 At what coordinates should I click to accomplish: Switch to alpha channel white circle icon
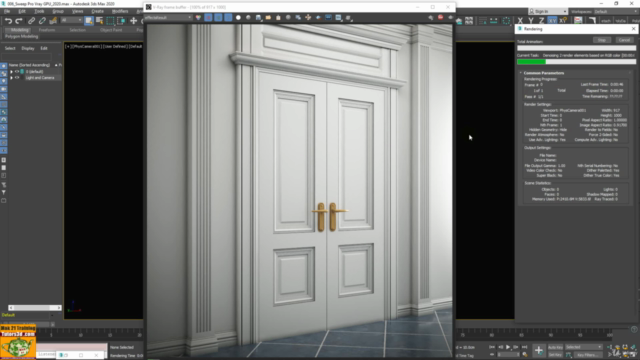tap(238, 18)
